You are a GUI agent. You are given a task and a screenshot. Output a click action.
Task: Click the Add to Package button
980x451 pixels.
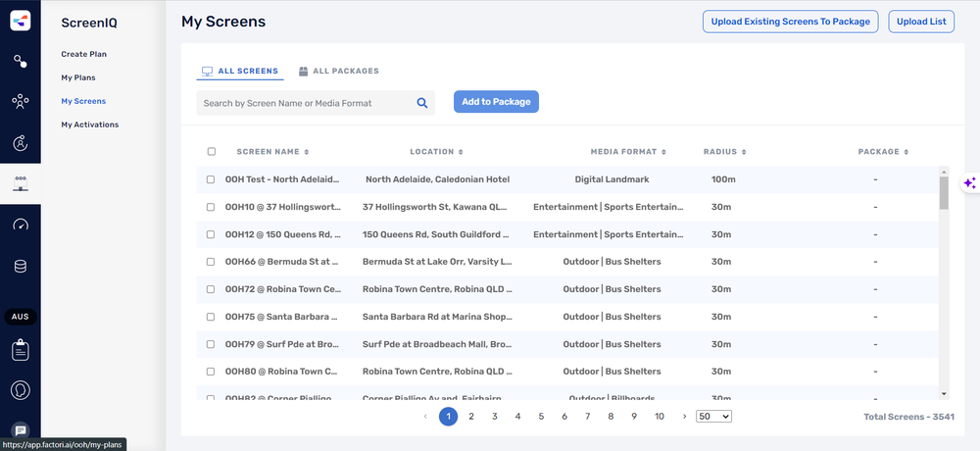(x=496, y=102)
